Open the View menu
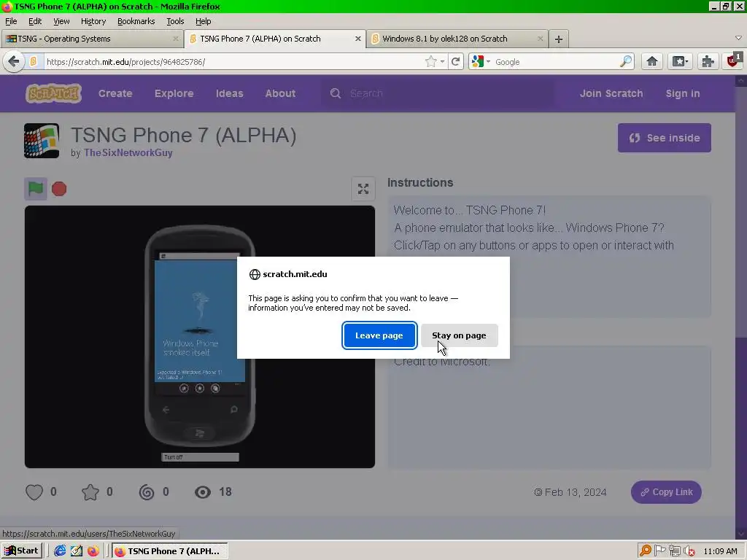Screen dimensions: 747x560 tap(61, 21)
